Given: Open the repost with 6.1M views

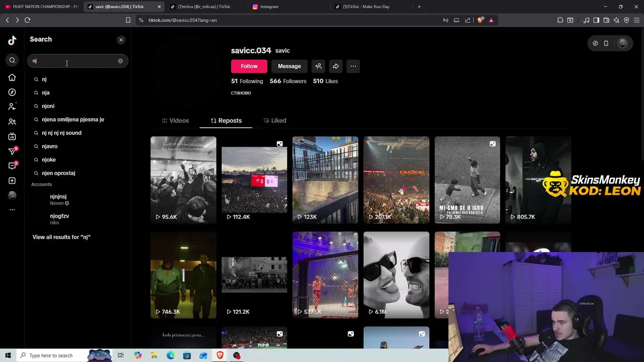Looking at the screenshot, I should [x=396, y=275].
